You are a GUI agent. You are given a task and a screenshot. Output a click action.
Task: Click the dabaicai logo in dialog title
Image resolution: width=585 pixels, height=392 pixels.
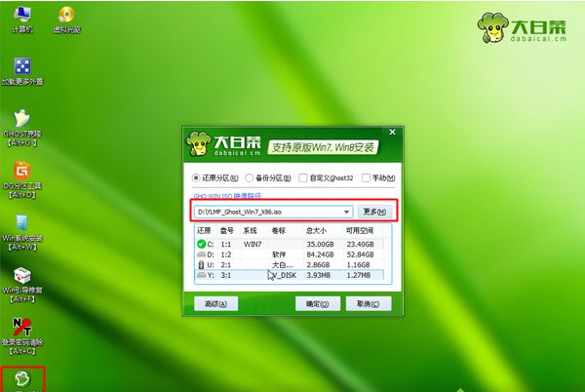224,144
